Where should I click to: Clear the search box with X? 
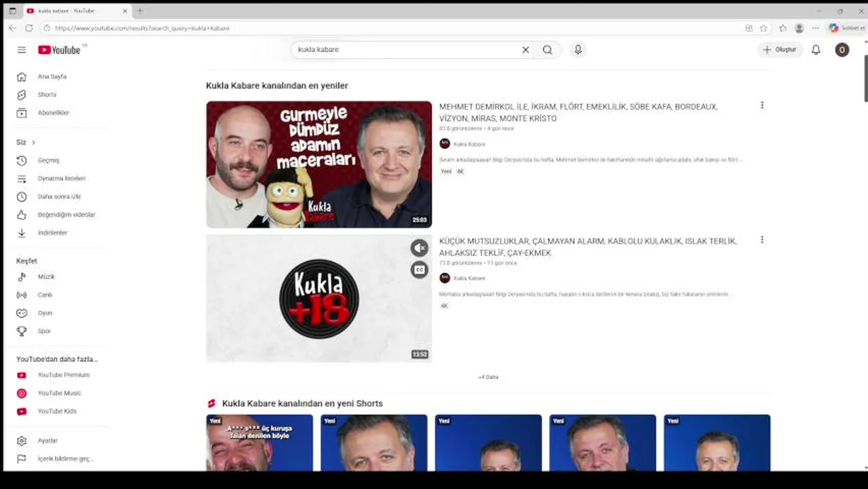[525, 50]
